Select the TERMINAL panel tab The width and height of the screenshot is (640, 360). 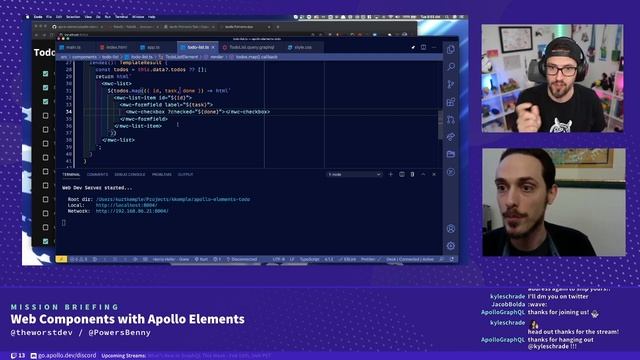coord(71,174)
